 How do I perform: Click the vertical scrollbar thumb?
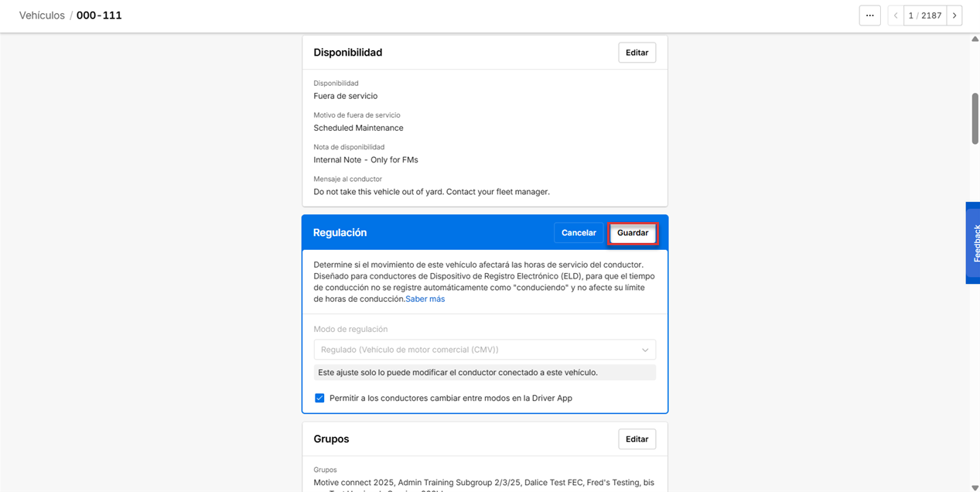[x=975, y=118]
